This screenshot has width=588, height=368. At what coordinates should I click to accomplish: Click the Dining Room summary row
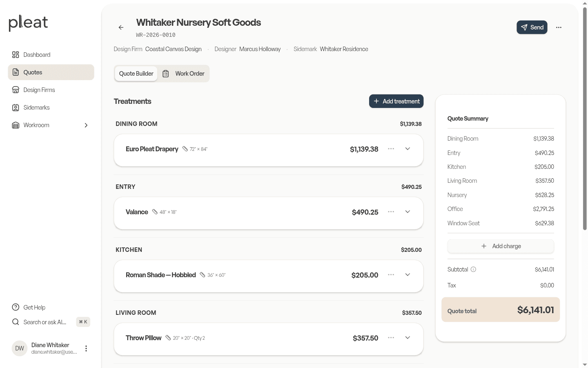[x=501, y=139]
